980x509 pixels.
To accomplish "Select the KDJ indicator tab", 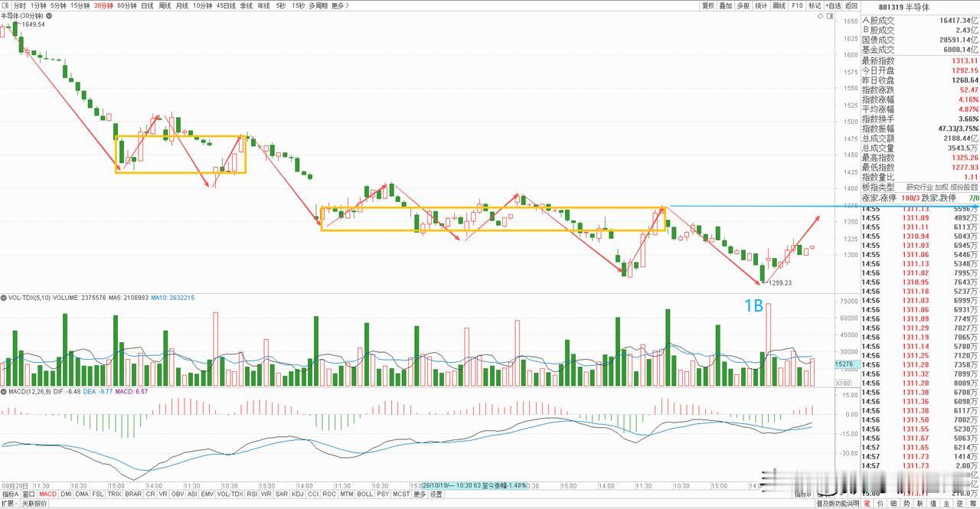I will [x=298, y=494].
